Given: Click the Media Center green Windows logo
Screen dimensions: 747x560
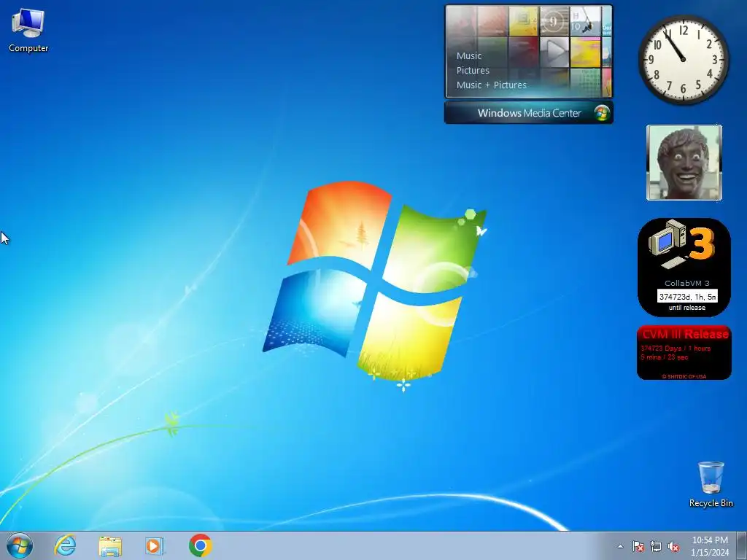Looking at the screenshot, I should tap(602, 113).
